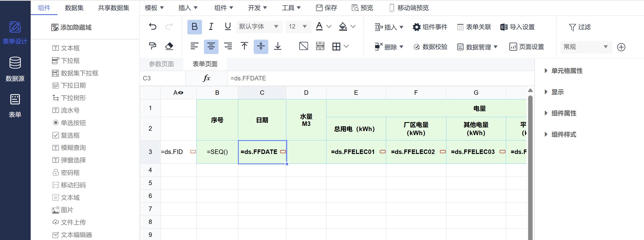Click the merge cells icon

(320, 46)
